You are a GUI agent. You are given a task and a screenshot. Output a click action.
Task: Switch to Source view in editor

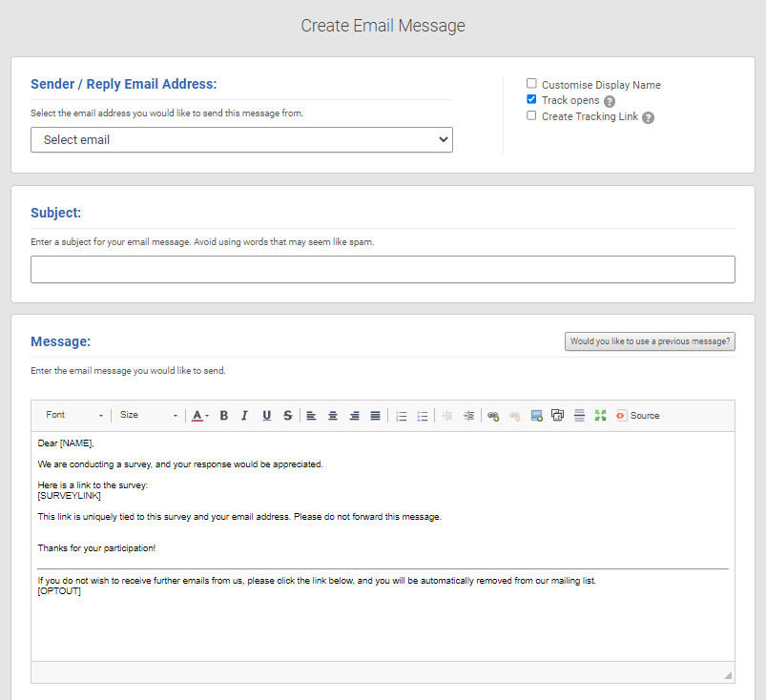coord(637,416)
